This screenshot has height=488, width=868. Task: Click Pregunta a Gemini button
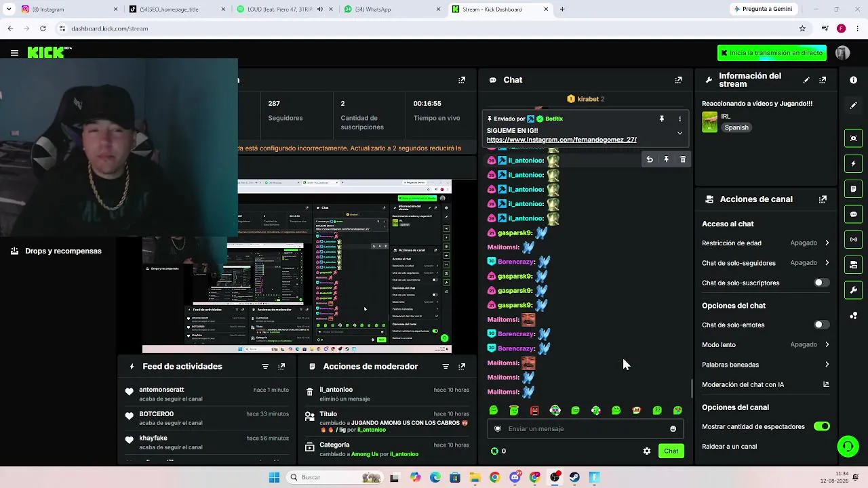click(762, 9)
